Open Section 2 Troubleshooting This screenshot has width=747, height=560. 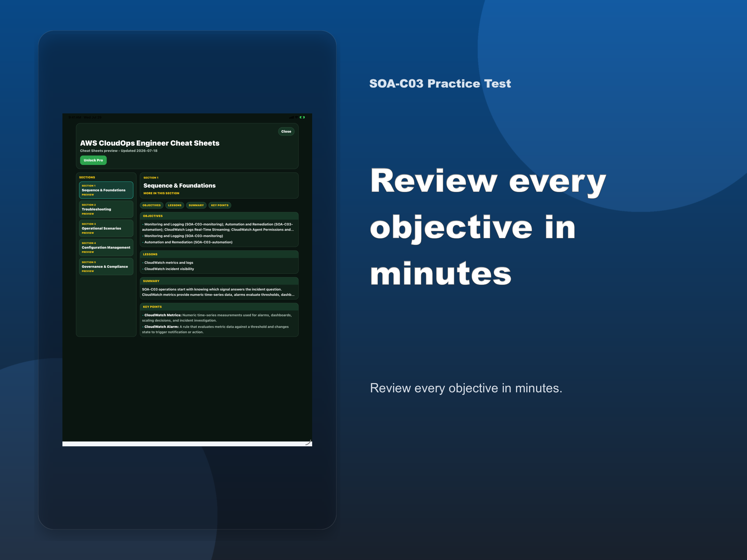(x=106, y=209)
